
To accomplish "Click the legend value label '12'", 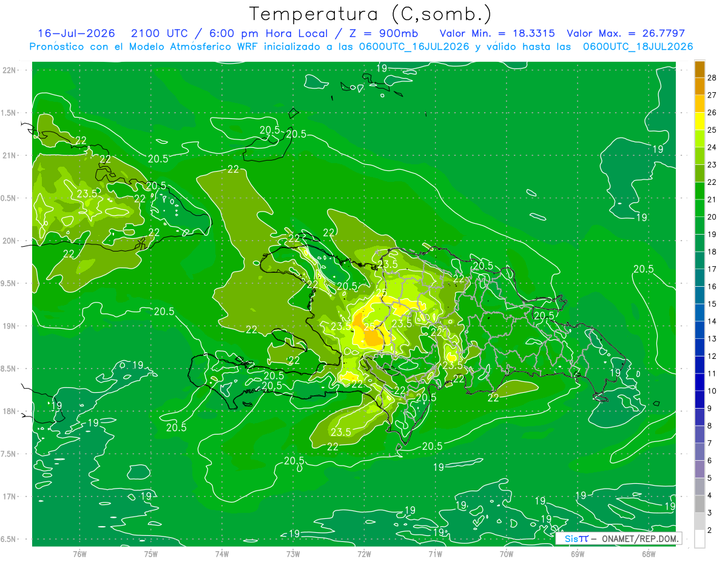I will pyautogui.click(x=712, y=356).
